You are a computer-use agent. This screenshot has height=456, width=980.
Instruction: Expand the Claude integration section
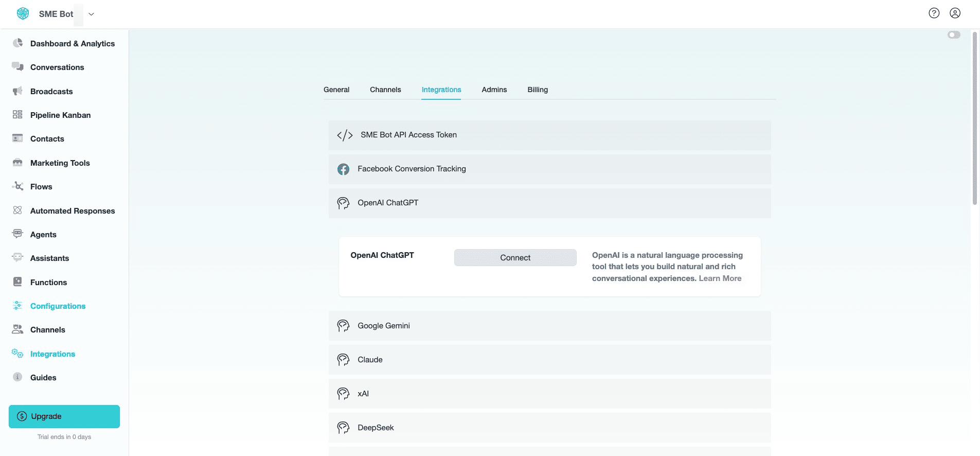pyautogui.click(x=549, y=360)
